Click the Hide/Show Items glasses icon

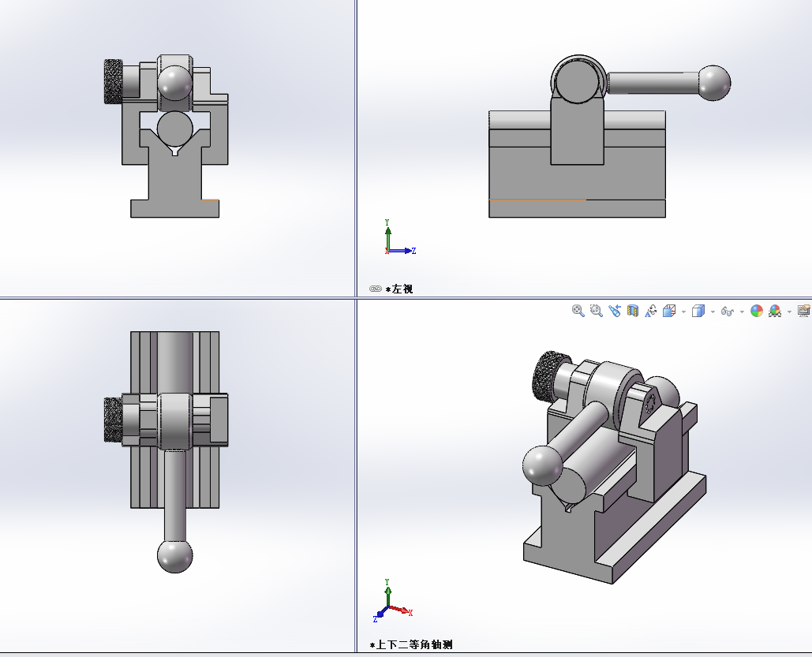(727, 312)
